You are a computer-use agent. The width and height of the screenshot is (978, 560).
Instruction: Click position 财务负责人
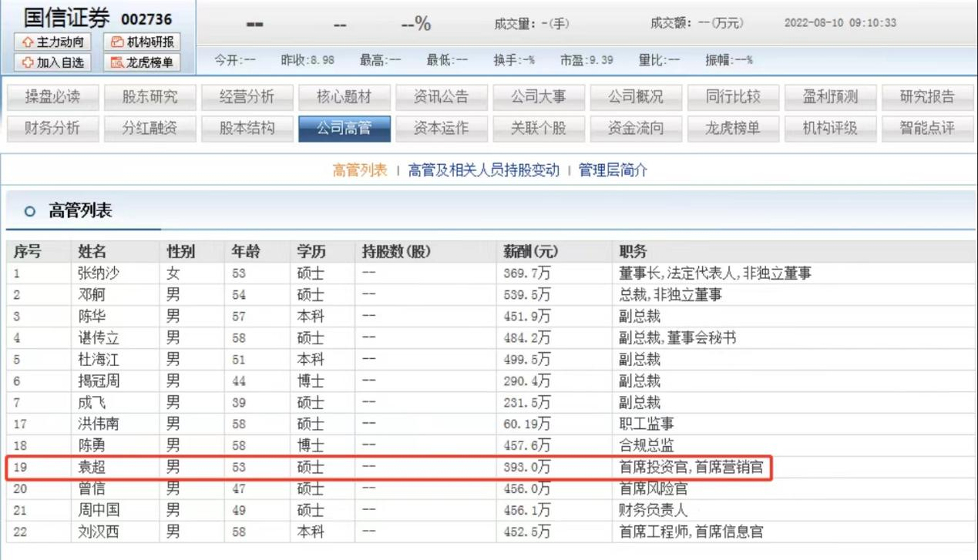coord(654,511)
